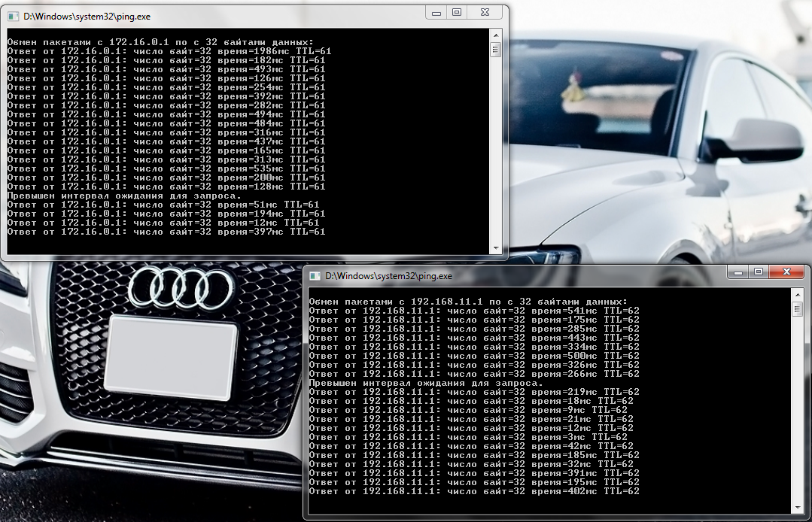
Task: Click the reply line with время=254мс
Action: (166, 87)
